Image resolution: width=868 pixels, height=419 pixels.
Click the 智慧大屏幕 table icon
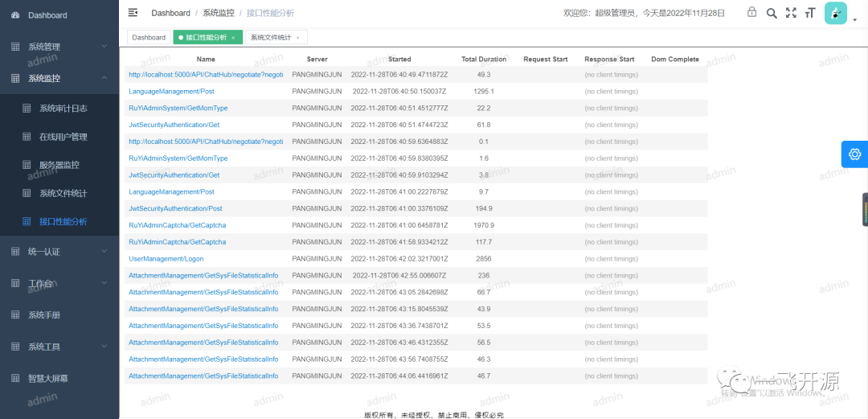tap(15, 379)
